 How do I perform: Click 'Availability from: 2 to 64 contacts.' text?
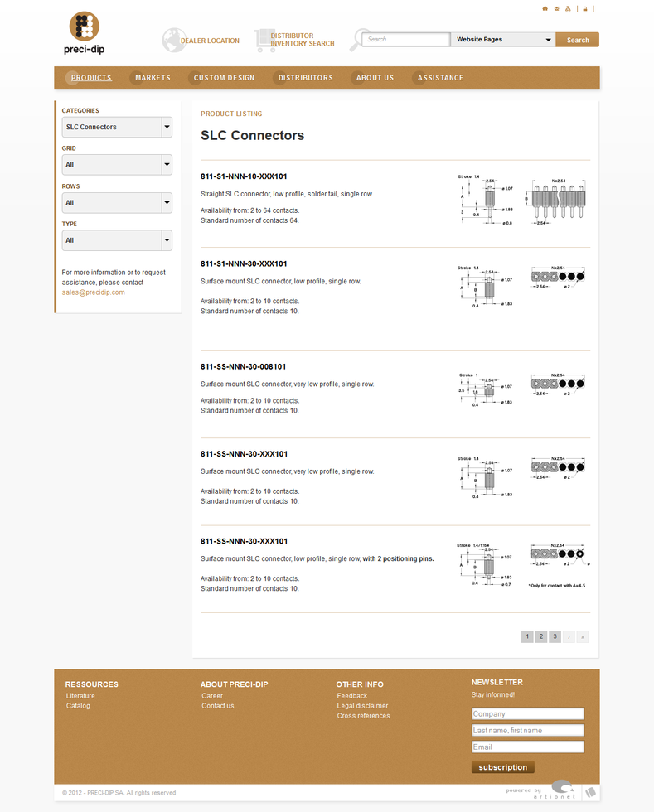pyautogui.click(x=249, y=210)
